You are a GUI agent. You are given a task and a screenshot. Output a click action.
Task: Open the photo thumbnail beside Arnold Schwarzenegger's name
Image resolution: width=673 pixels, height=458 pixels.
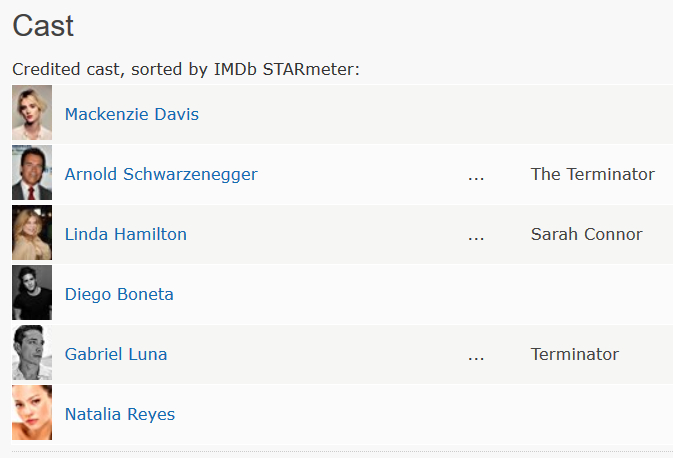[32, 174]
